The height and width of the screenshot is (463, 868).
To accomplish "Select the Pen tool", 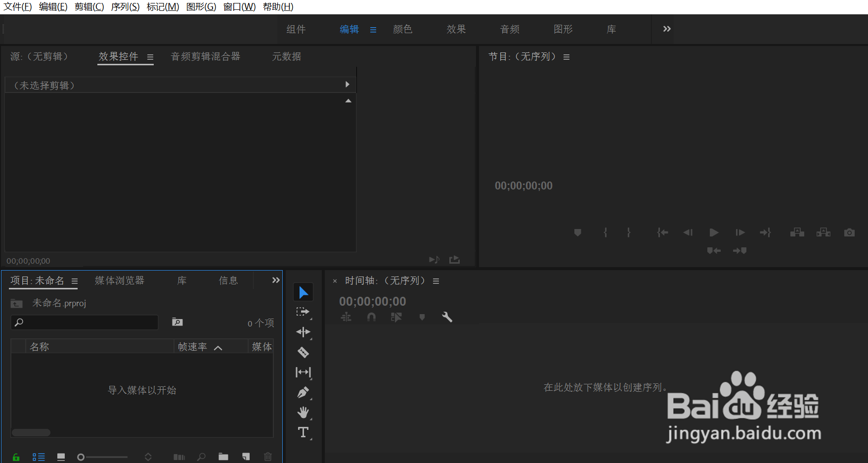I will coord(303,393).
